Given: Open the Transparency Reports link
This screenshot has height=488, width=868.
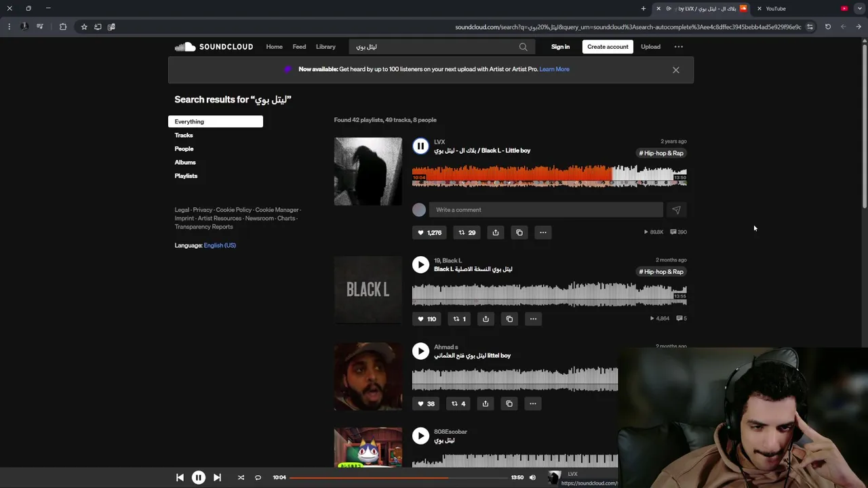Looking at the screenshot, I should pos(203,226).
